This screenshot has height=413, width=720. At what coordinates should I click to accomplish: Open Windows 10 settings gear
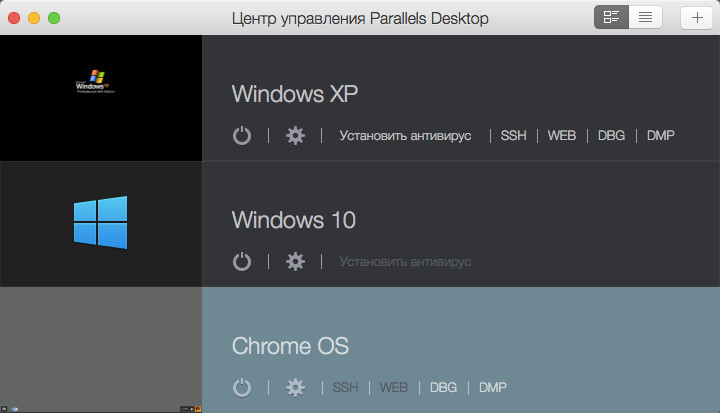(295, 262)
